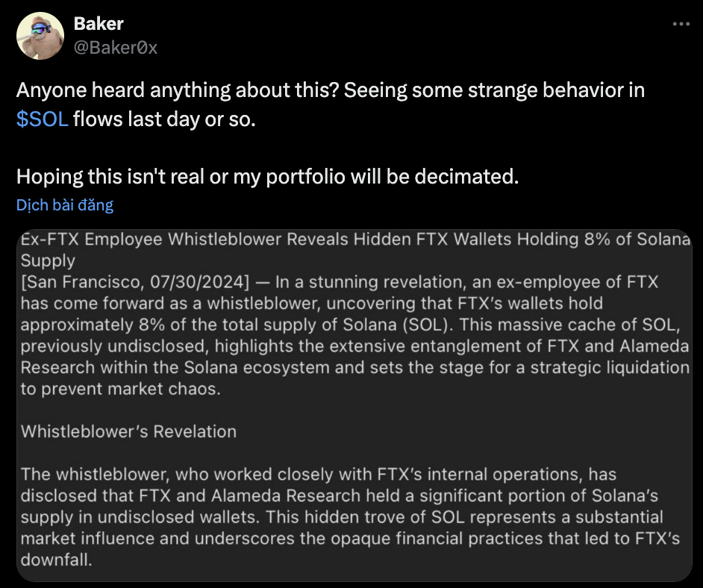Open the $SOL cashtag link
The image size is (703, 588).
pyautogui.click(x=42, y=119)
